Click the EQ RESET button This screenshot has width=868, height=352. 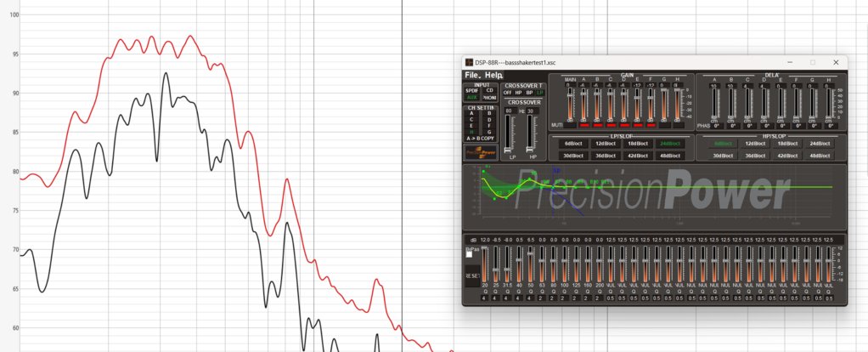pyautogui.click(x=472, y=275)
